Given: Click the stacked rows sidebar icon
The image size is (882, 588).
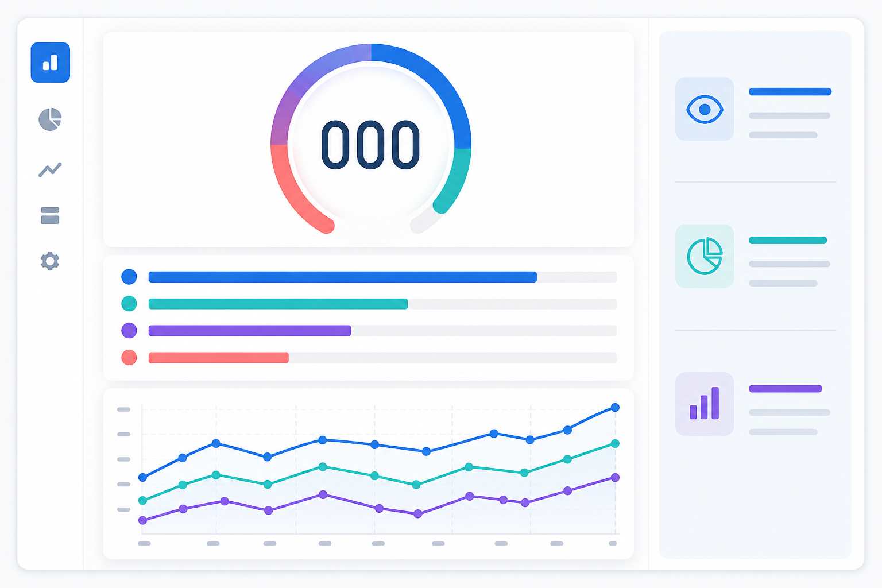Looking at the screenshot, I should (50, 215).
